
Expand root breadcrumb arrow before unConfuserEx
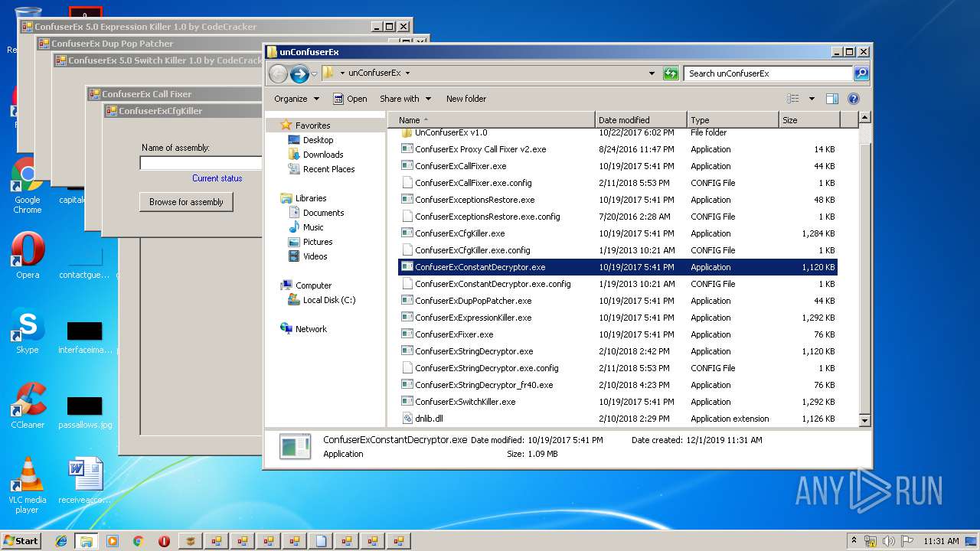tap(341, 73)
